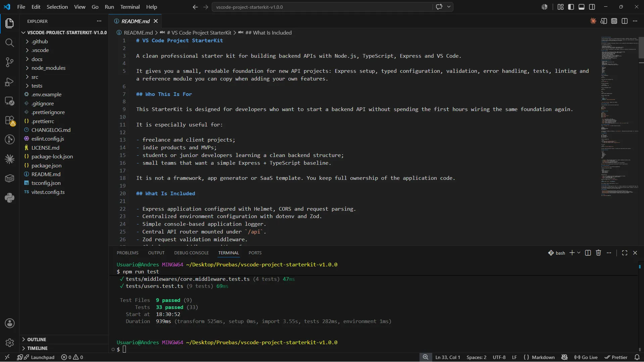Switch to the OUTPUT tab
This screenshot has width=644, height=362.
156,253
